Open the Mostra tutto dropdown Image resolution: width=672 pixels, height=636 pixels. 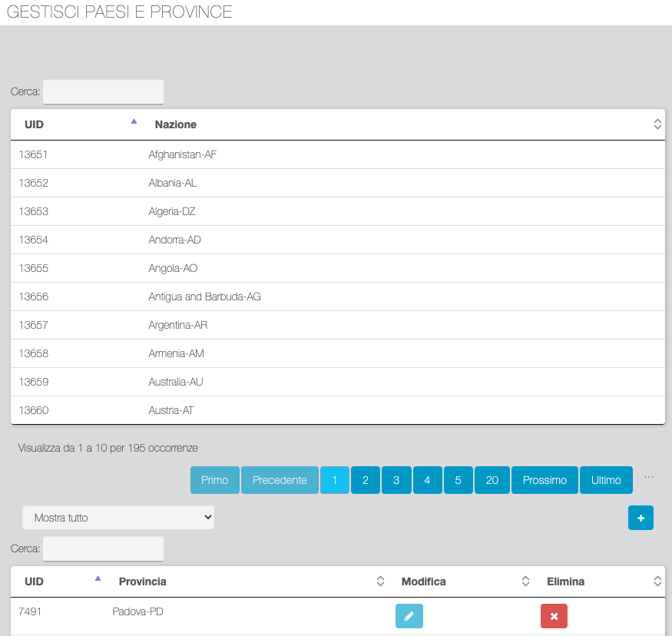(x=118, y=518)
